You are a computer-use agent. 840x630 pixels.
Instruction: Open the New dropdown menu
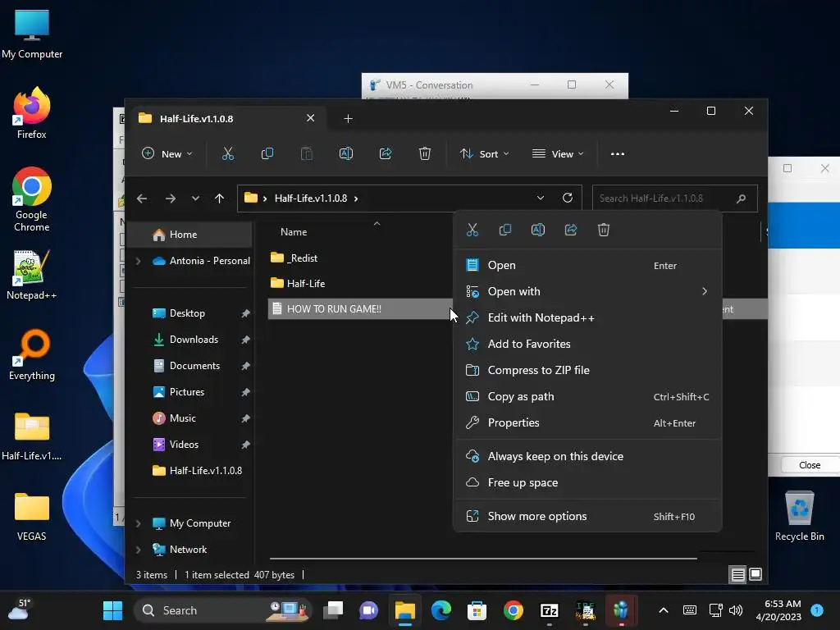(x=167, y=153)
